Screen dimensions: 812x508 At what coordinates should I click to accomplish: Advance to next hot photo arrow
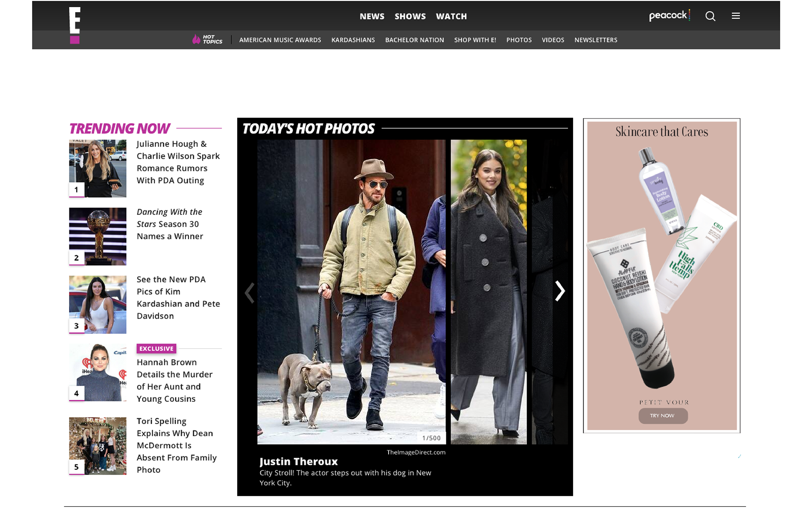point(560,291)
